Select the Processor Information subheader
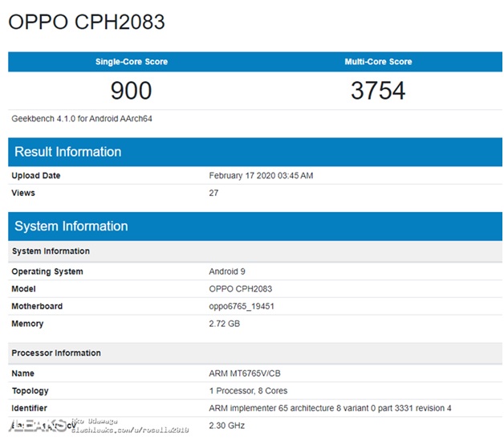 [x=255, y=353]
